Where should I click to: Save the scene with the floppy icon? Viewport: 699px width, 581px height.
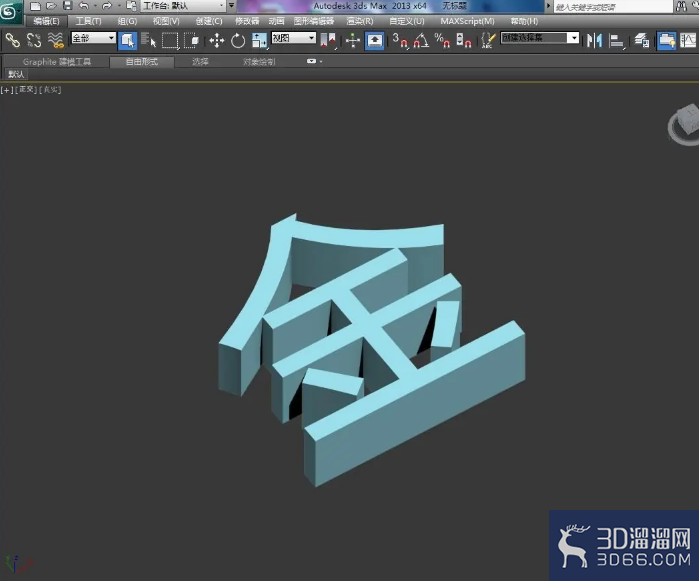(67, 6)
